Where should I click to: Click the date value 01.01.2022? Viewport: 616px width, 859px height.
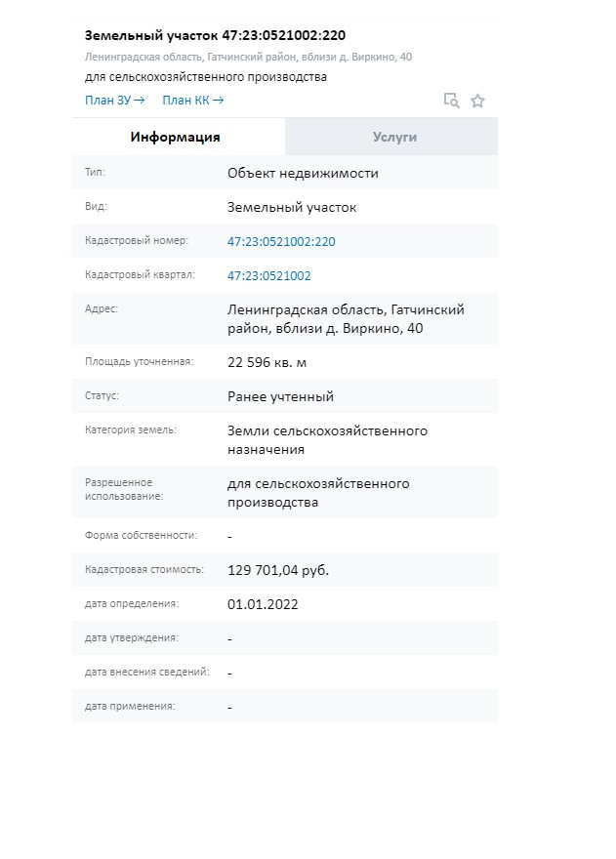[263, 604]
